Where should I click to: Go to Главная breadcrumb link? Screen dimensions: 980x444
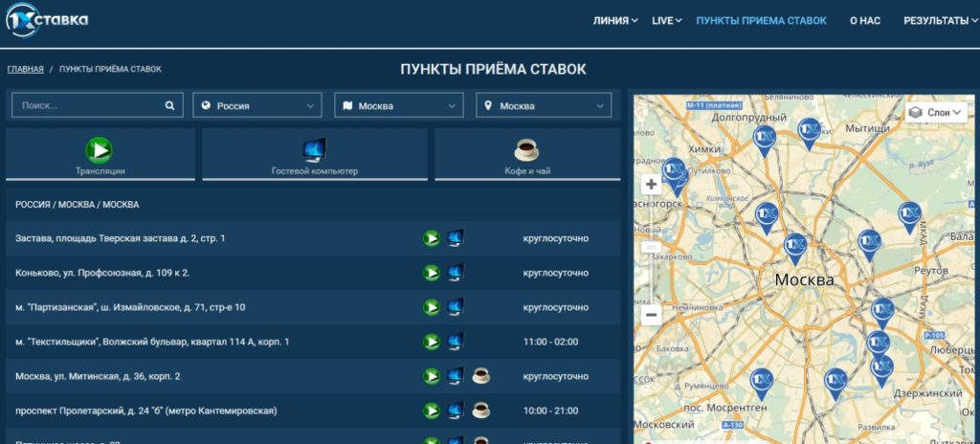click(26, 69)
